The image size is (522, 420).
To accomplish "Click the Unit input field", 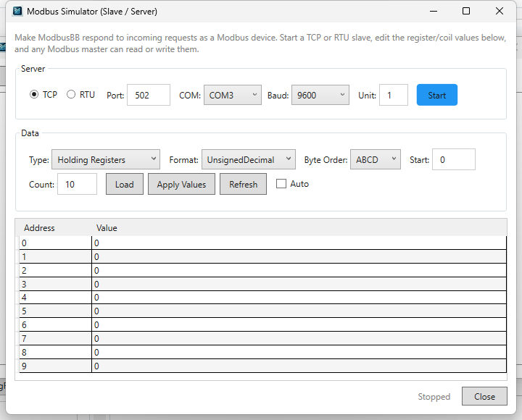I will 394,95.
